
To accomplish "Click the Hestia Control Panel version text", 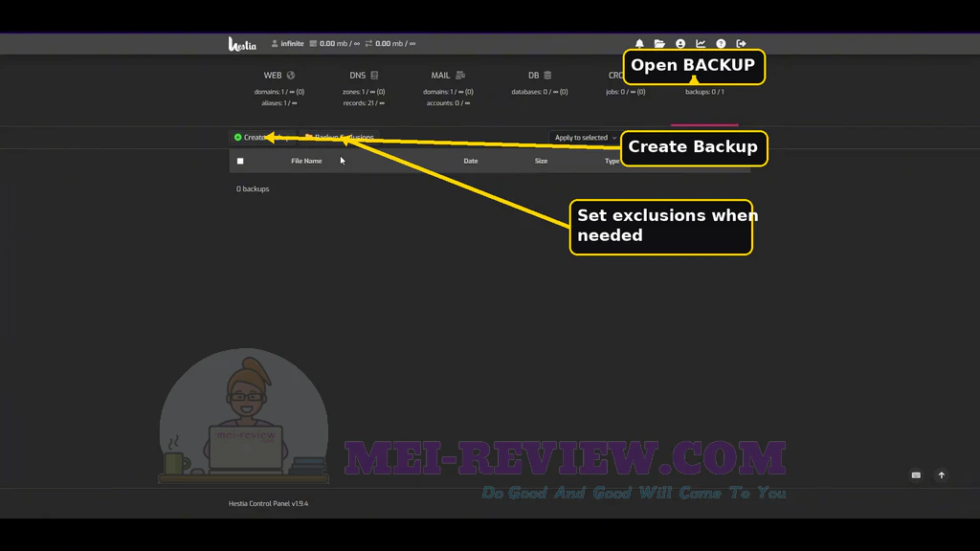I will coord(268,503).
